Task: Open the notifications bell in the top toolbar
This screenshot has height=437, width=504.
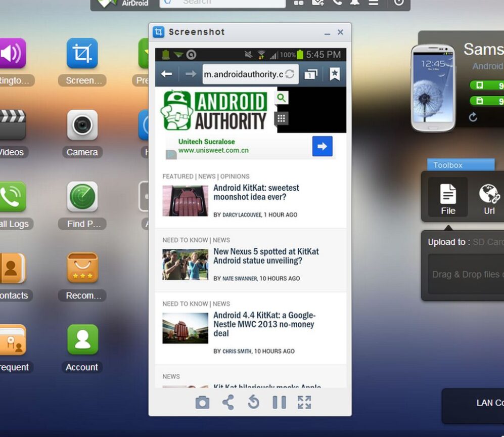Action: tap(355, 3)
